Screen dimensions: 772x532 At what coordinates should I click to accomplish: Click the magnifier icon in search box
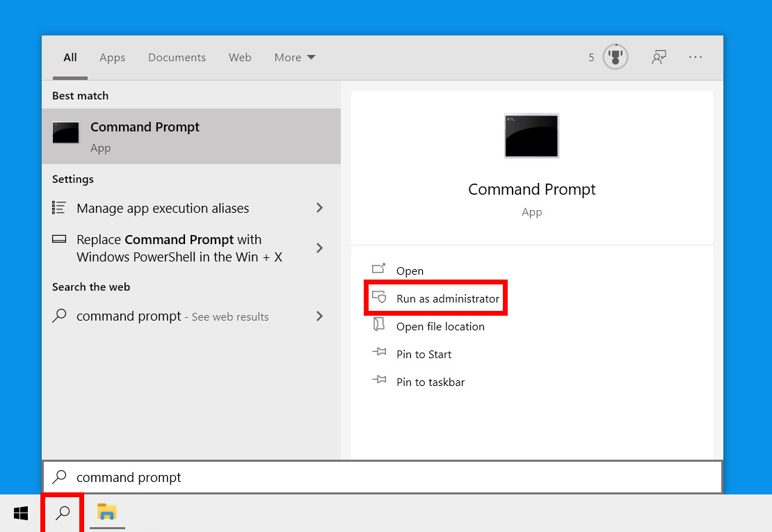[60, 477]
